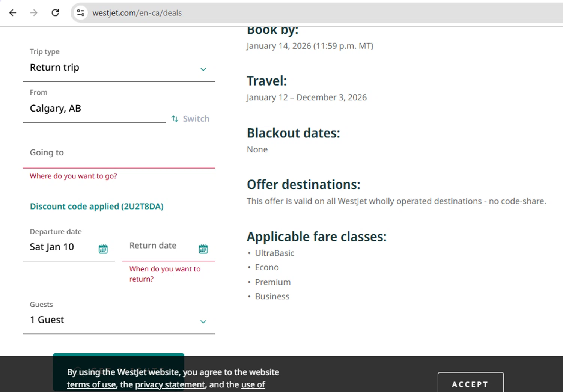Click the browser back arrow
Viewport: 563px width, 392px height.
(x=13, y=13)
